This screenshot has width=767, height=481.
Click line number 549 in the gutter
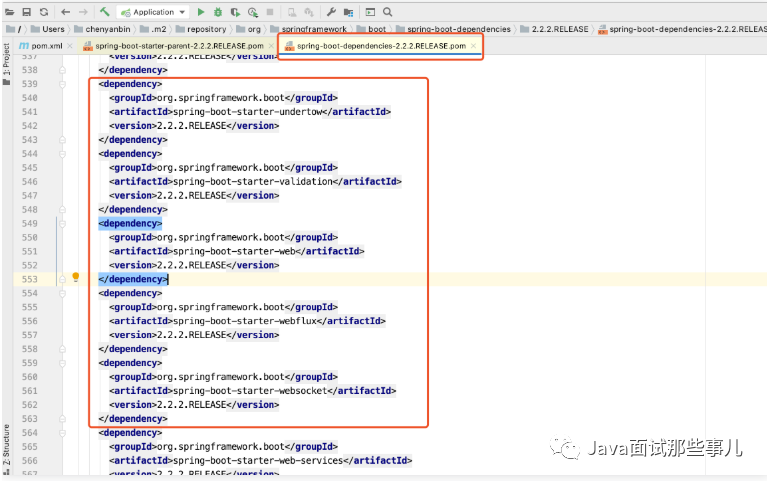(30, 224)
